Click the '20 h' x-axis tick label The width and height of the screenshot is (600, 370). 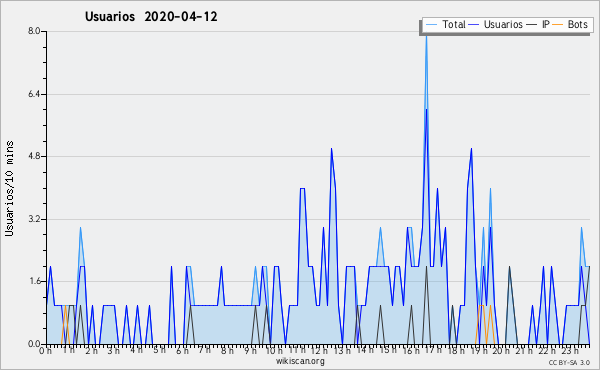coord(501,351)
